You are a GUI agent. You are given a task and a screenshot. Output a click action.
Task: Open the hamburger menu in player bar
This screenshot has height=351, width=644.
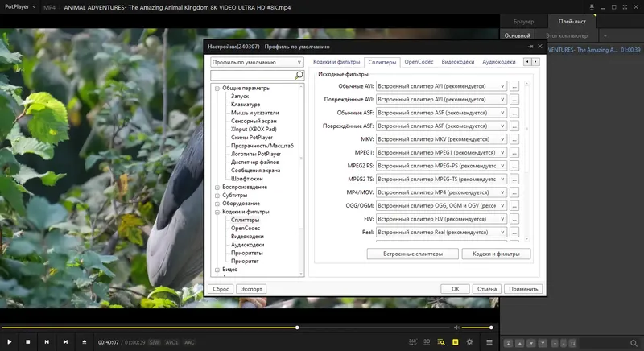[x=489, y=341]
